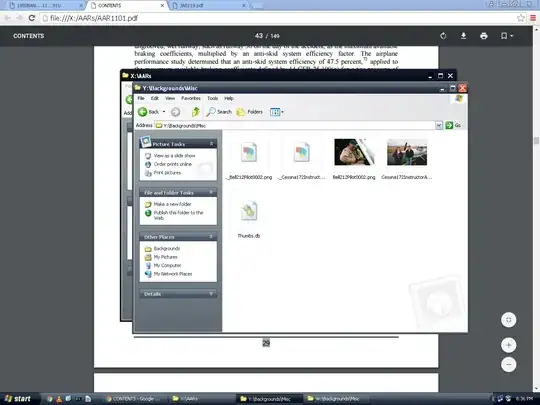Launch VLC from quick launch bar
The image size is (540, 405).
pyautogui.click(x=59, y=399)
